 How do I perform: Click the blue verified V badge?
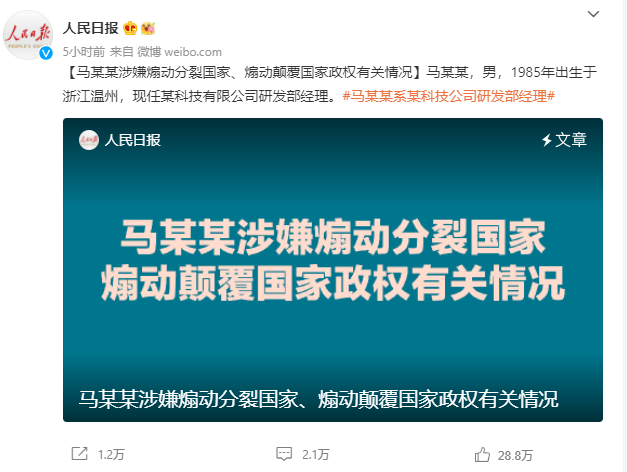(46, 53)
